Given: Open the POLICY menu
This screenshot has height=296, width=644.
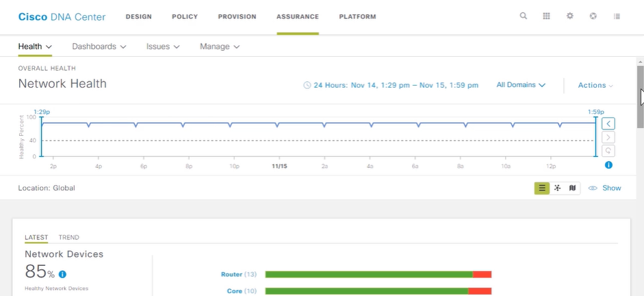Looking at the screenshot, I should click(185, 17).
